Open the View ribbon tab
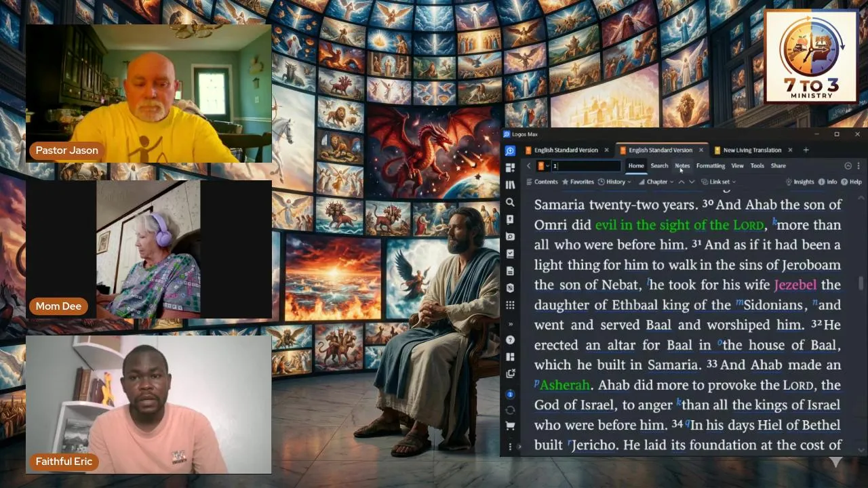 [x=737, y=166]
